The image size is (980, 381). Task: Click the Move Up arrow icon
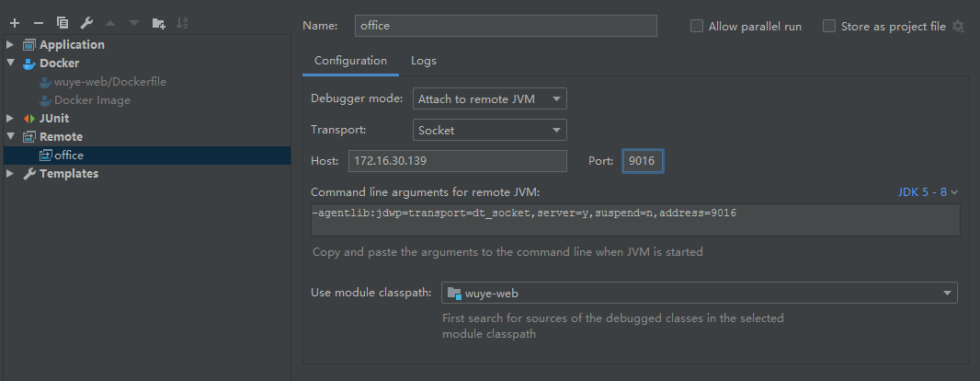click(110, 22)
